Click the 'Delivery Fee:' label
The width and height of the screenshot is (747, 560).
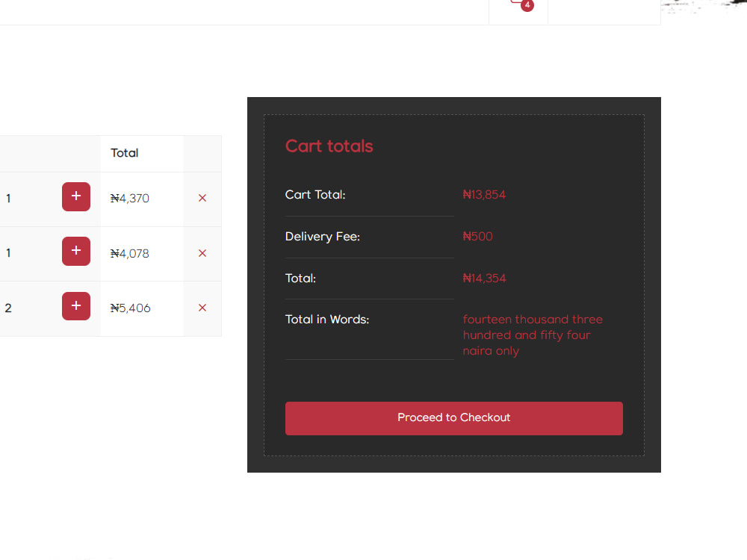[x=323, y=237]
